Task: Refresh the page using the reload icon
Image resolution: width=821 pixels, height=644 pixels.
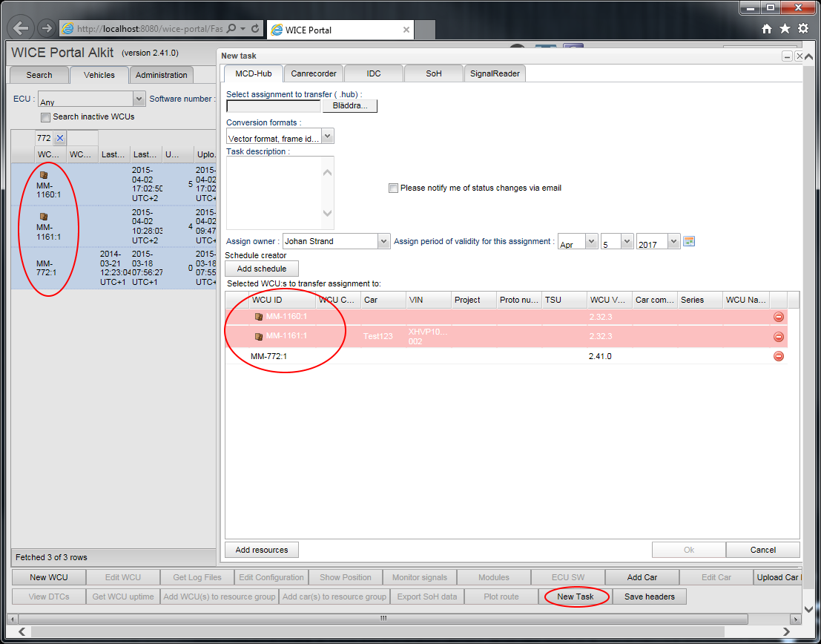Action: [x=256, y=29]
